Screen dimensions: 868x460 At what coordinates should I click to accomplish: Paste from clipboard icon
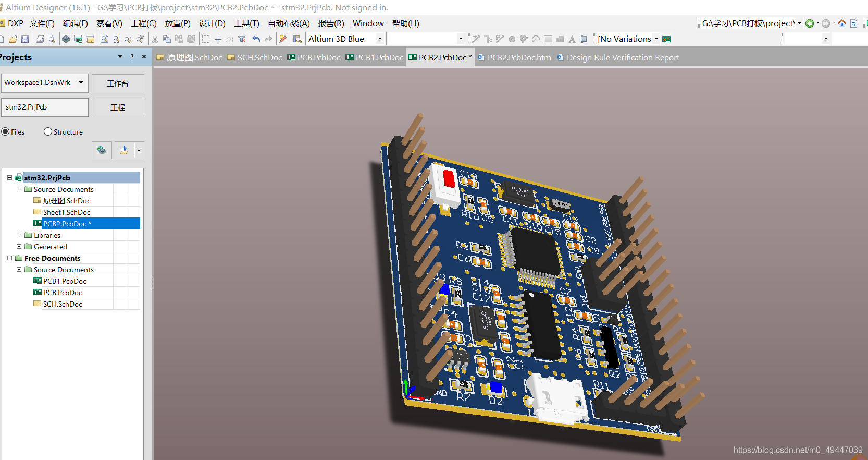pyautogui.click(x=179, y=39)
